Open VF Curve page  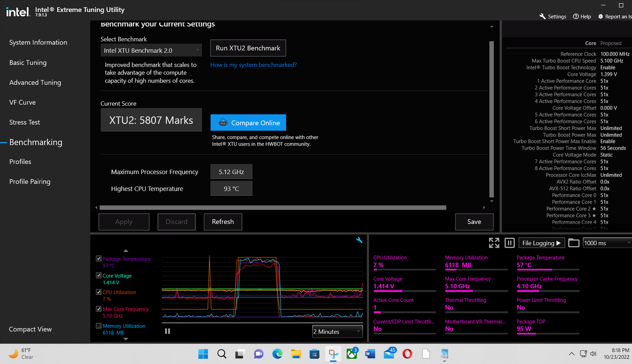[22, 102]
